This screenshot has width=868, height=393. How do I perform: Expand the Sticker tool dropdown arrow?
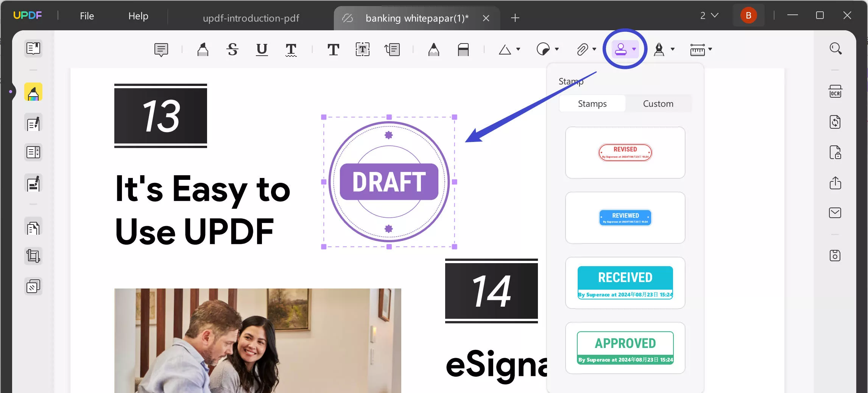[557, 49]
